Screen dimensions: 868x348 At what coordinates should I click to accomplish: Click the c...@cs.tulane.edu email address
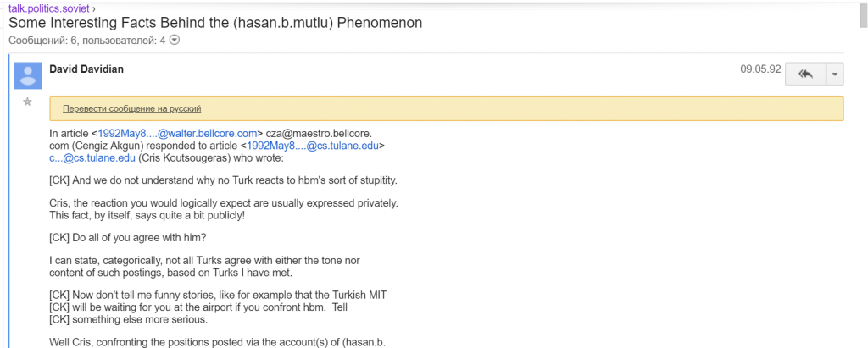[92, 157]
